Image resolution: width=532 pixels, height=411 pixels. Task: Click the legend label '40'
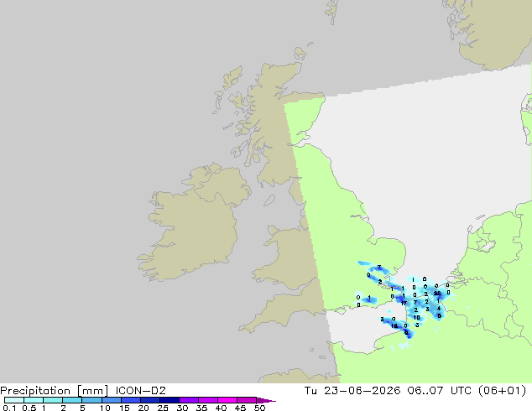(221, 408)
